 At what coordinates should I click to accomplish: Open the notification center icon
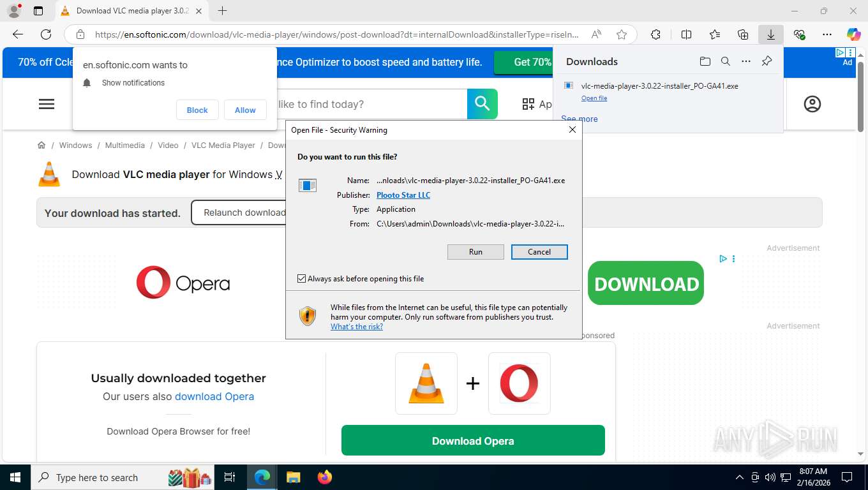pyautogui.click(x=847, y=477)
